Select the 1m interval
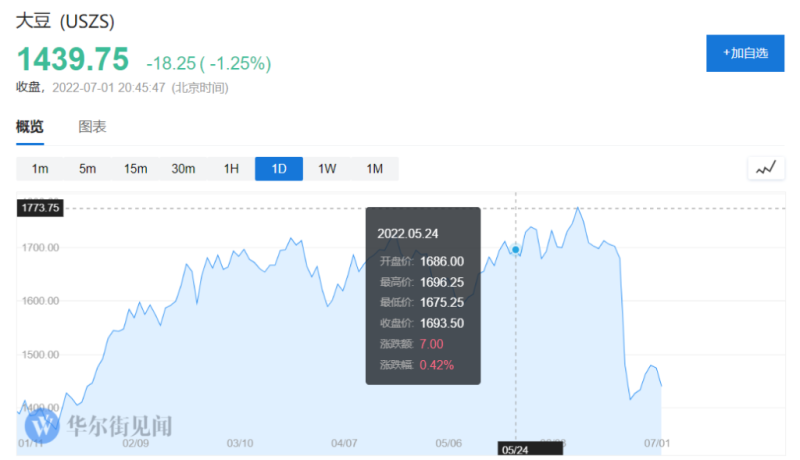The height and width of the screenshot is (460, 800). click(40, 169)
